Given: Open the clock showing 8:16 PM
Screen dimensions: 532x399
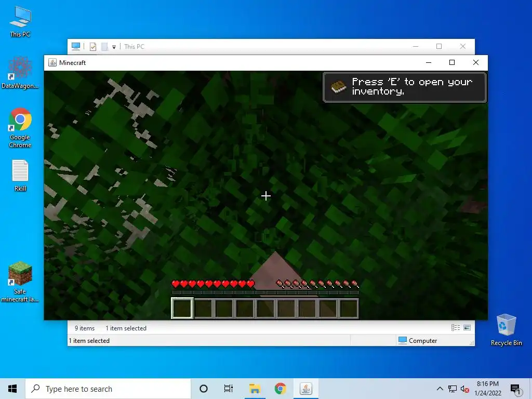Looking at the screenshot, I should point(487,389).
